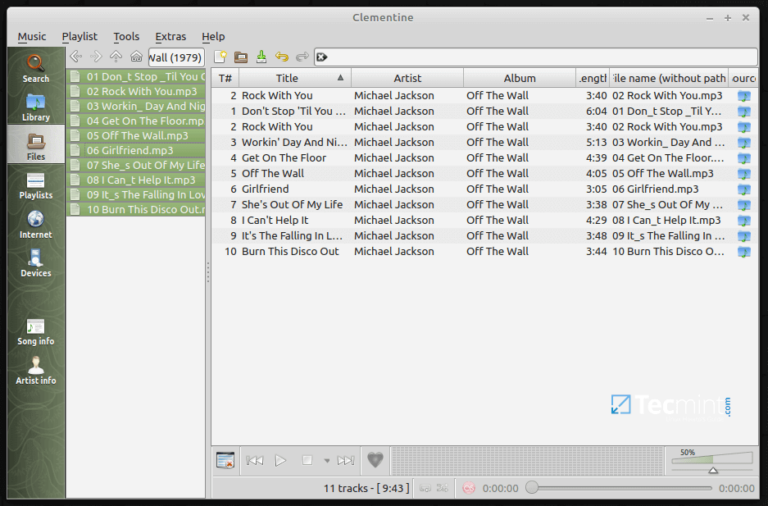Toggle Last.fm scrobbling icon
Screen dimensions: 768x506
469,488
